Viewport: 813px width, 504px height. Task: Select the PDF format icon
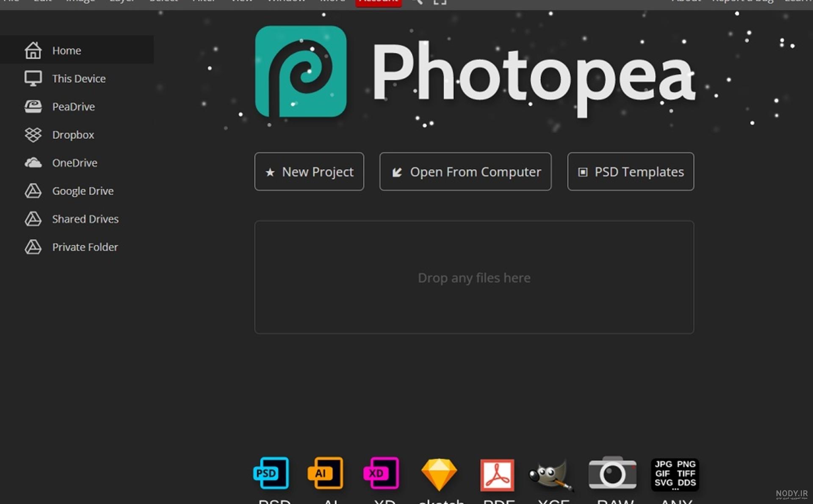click(497, 475)
